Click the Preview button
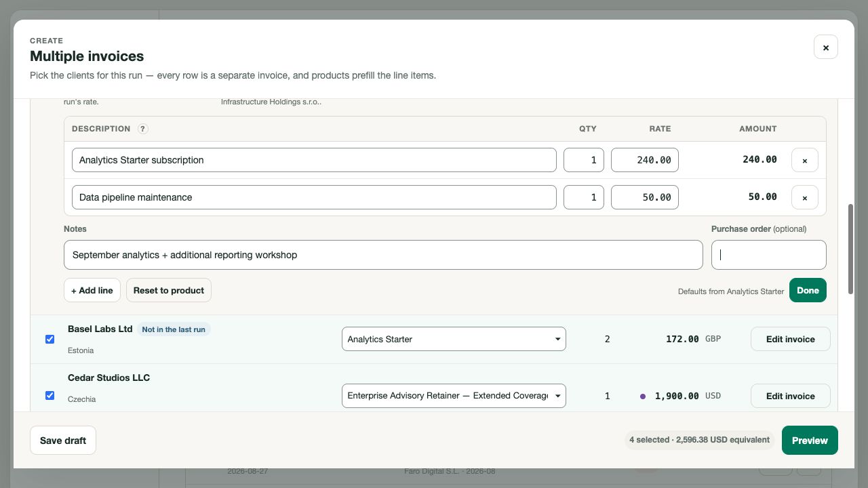868x488 pixels. (810, 441)
